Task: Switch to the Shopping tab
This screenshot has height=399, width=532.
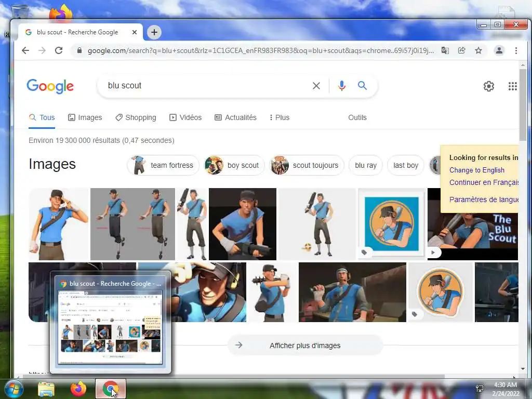Action: (x=136, y=117)
